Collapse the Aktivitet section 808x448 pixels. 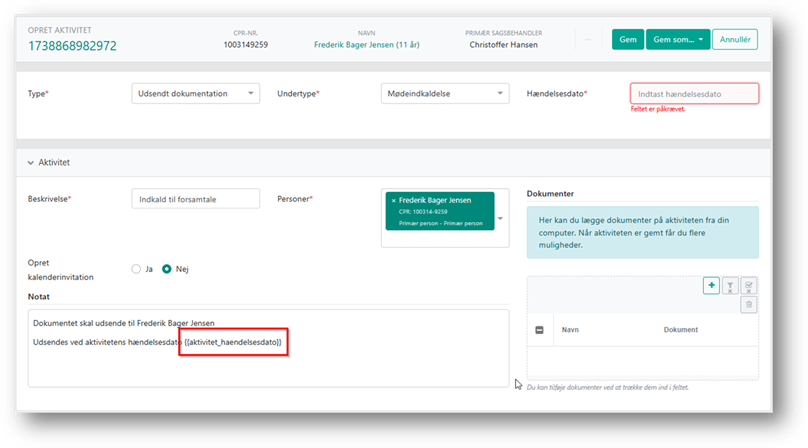[x=32, y=161]
